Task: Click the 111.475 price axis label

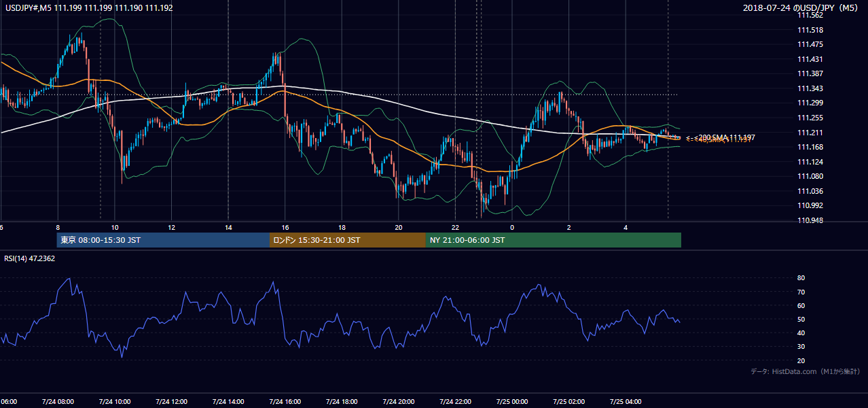Action: click(810, 45)
